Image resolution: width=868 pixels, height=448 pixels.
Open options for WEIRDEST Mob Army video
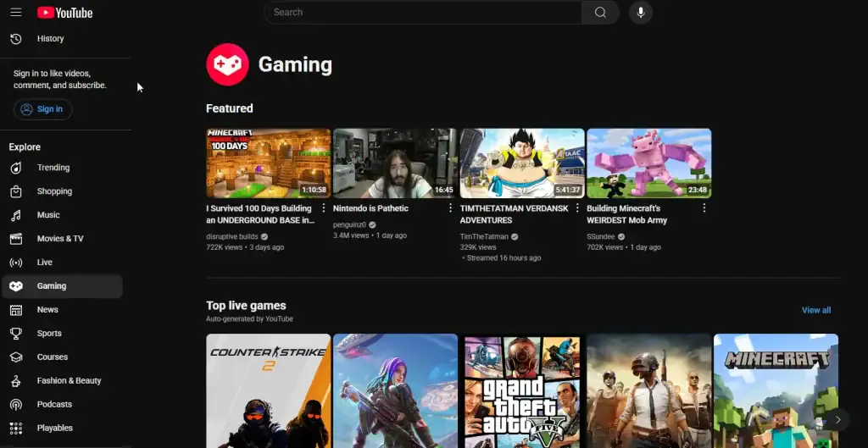[704, 208]
